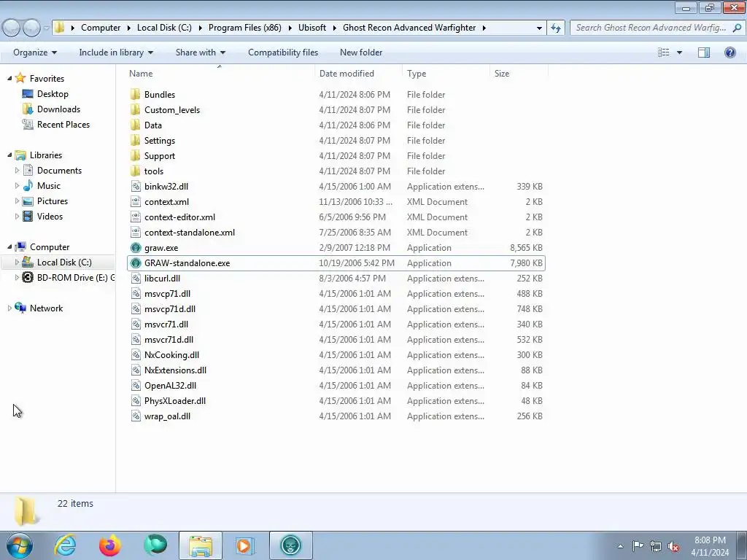Click the Windows Start orb
747x560 pixels.
click(20, 545)
